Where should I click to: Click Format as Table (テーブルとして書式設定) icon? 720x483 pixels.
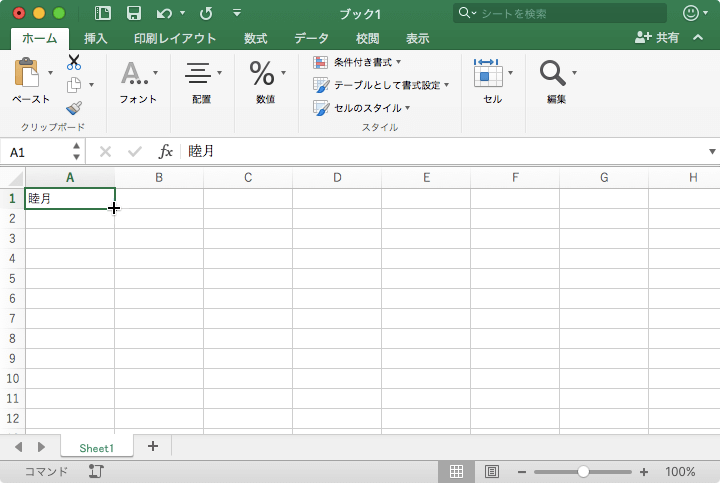(321, 85)
